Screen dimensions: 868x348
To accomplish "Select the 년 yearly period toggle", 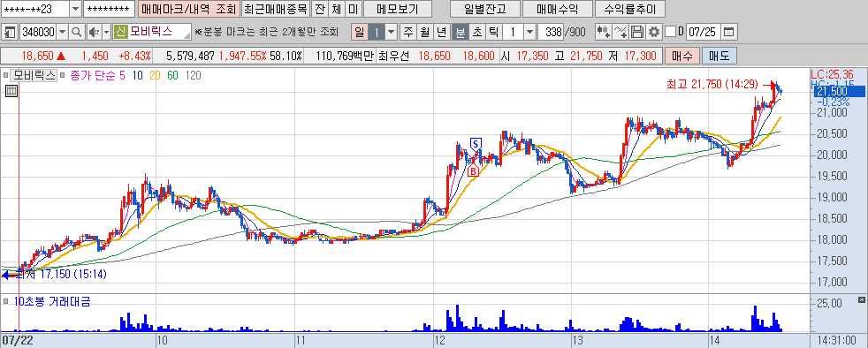I will click(441, 32).
